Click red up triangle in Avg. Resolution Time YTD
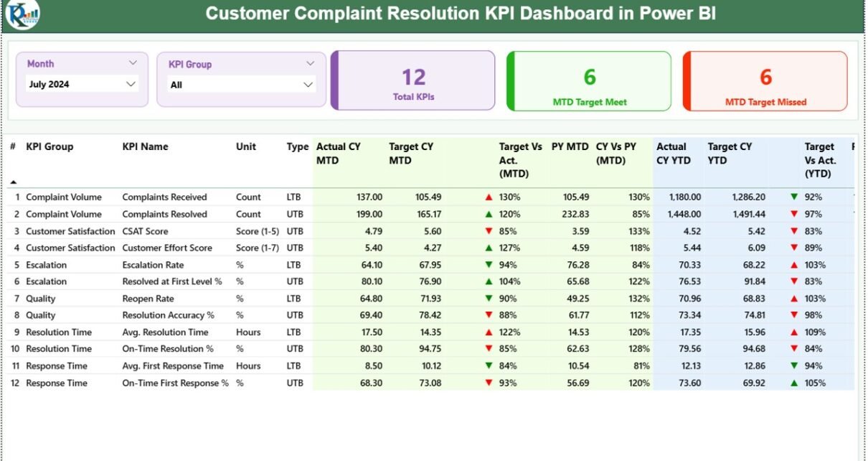The image size is (868, 461). tap(793, 332)
